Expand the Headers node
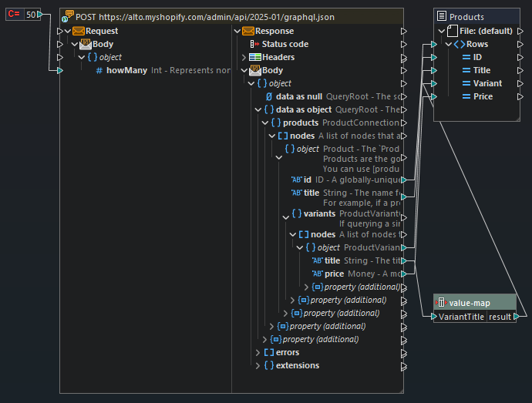The height and width of the screenshot is (403, 532). click(x=244, y=57)
